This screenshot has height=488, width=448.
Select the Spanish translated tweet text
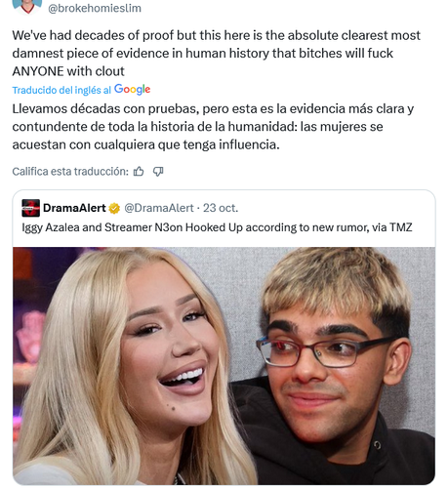tap(213, 127)
